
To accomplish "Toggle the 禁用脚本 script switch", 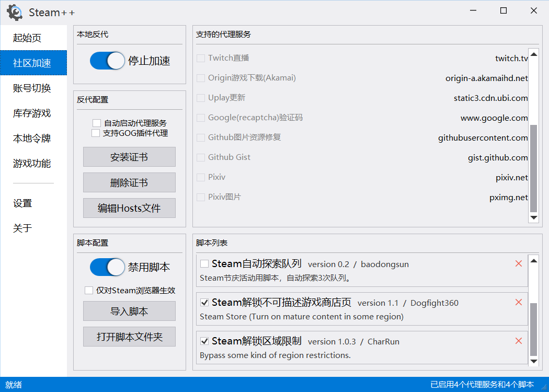I will point(107,267).
